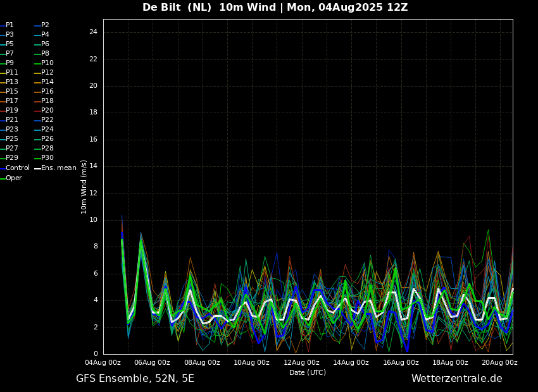This screenshot has width=538, height=392.
Task: Select the P20 red legend entry
Action: pyautogui.click(x=44, y=111)
